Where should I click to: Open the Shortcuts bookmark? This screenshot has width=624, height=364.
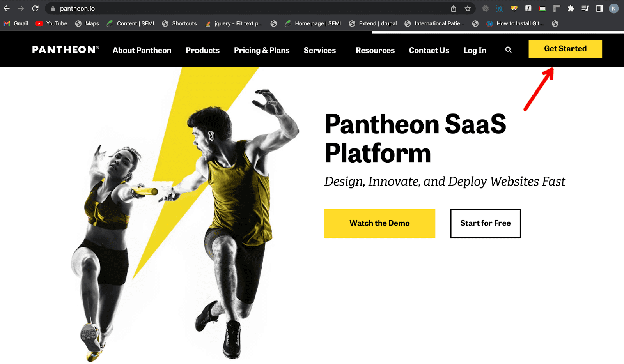pyautogui.click(x=179, y=23)
